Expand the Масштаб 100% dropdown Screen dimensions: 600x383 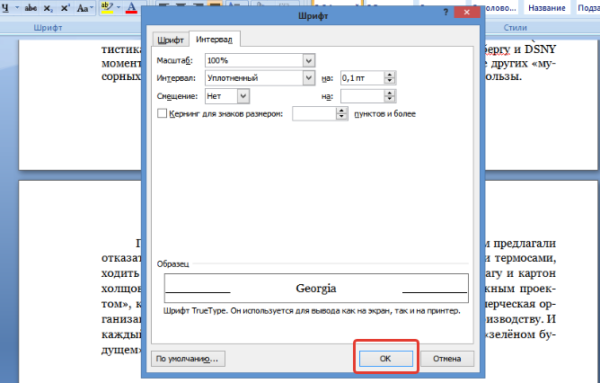(x=309, y=60)
